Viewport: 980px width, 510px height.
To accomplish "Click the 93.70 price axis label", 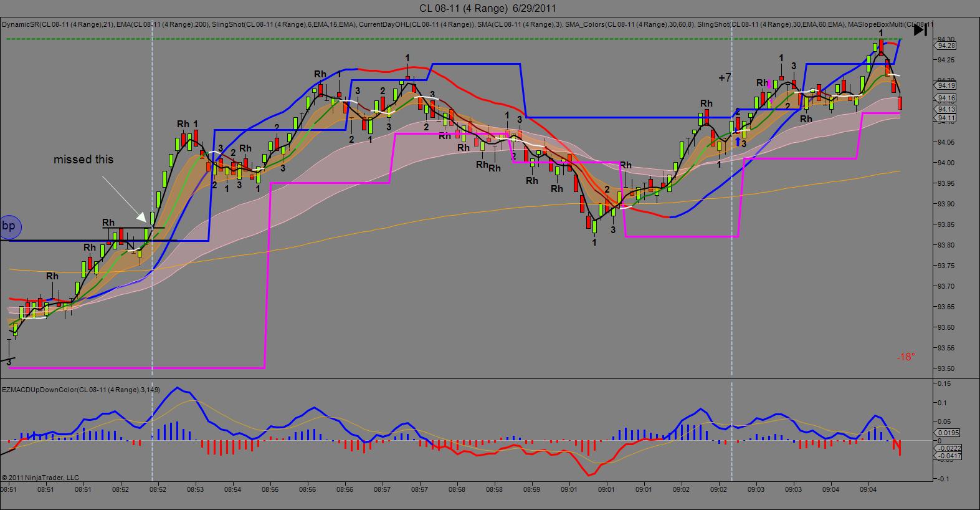I will [946, 286].
